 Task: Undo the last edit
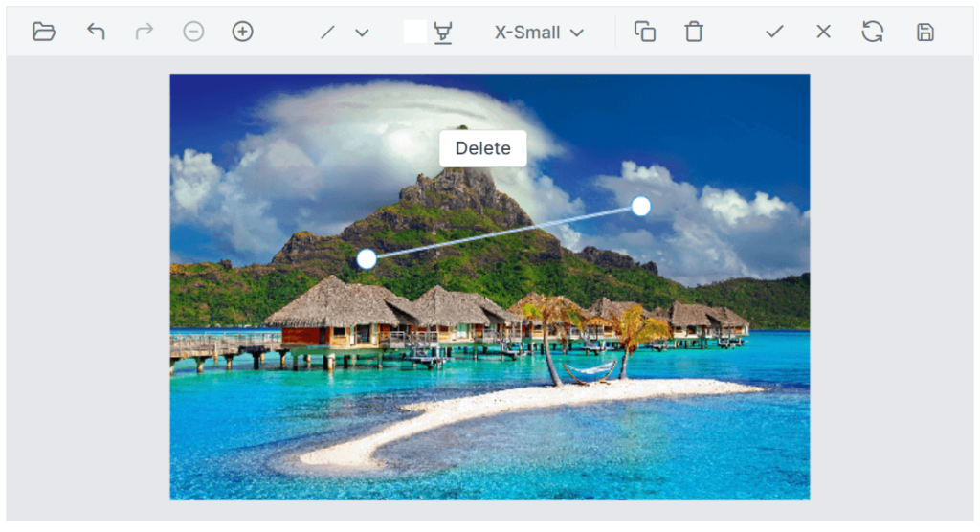point(96,32)
